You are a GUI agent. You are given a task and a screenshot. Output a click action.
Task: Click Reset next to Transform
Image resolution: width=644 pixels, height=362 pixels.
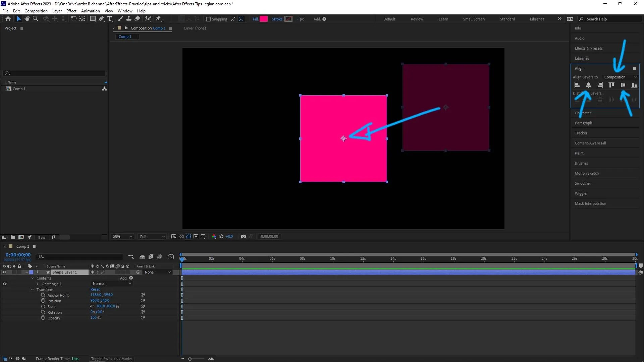coord(95,289)
